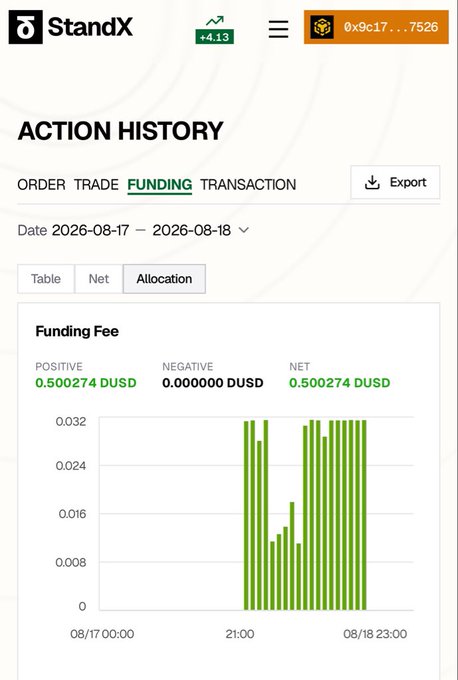Click the first green funding bar
458x680 pixels.
(246, 516)
